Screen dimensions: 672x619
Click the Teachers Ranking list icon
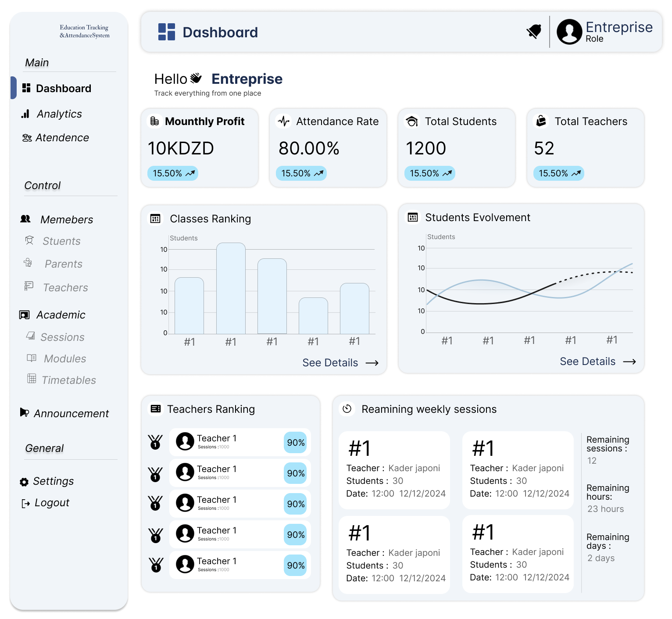coord(156,409)
